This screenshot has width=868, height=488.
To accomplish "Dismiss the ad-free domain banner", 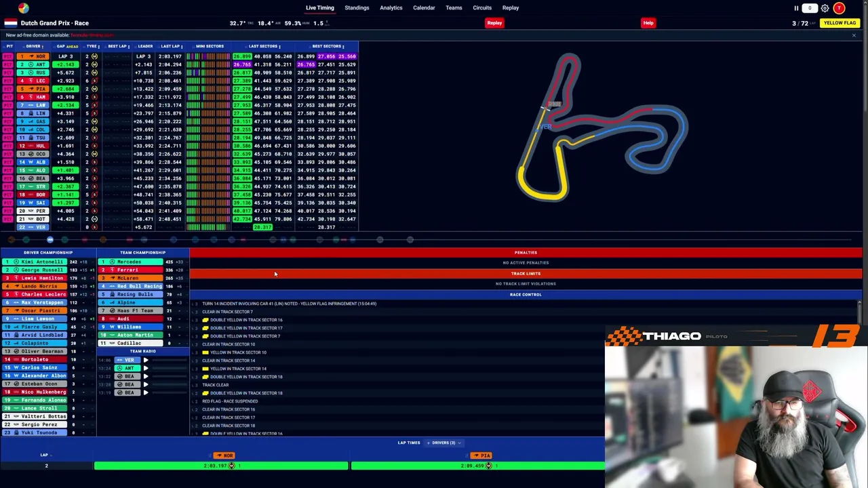I will pos(854,35).
